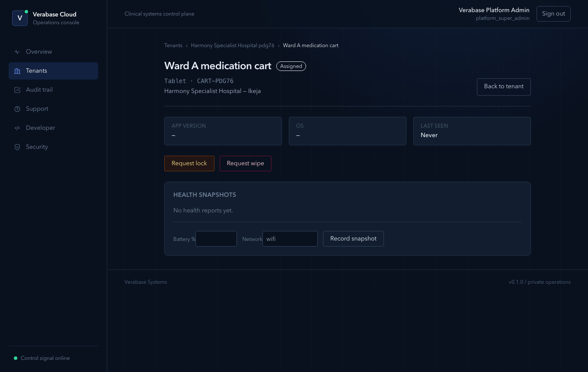Click the Network field containing wifi
Viewport: 588px width, 372px height.
[290, 239]
